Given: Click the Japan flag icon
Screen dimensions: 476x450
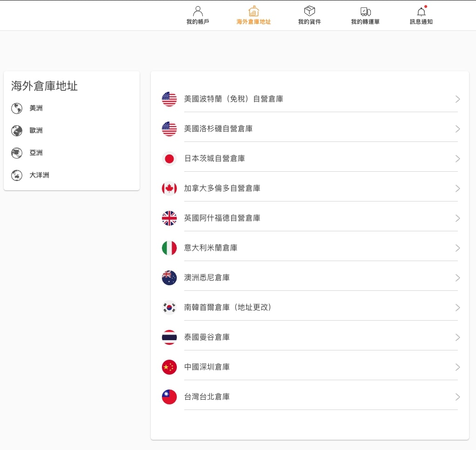Looking at the screenshot, I should point(169,159).
